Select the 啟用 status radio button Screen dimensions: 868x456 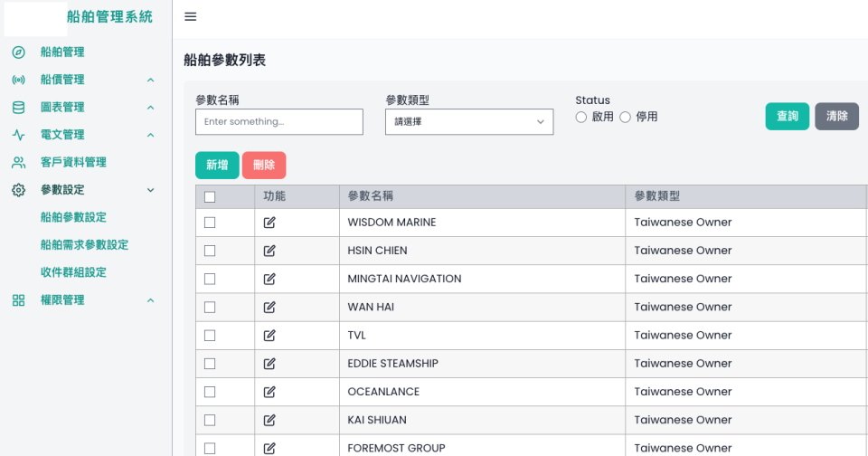(582, 117)
